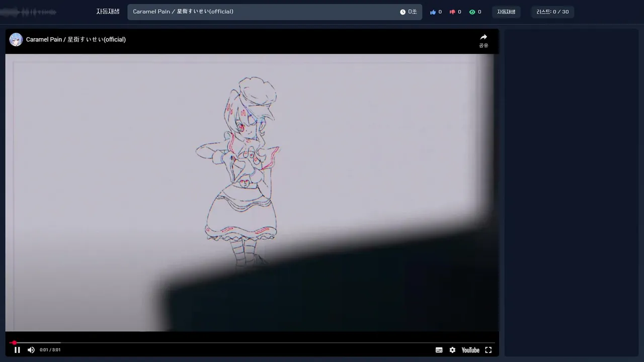Open the Caramel Pain video title link
The image size is (644, 362).
point(76,39)
